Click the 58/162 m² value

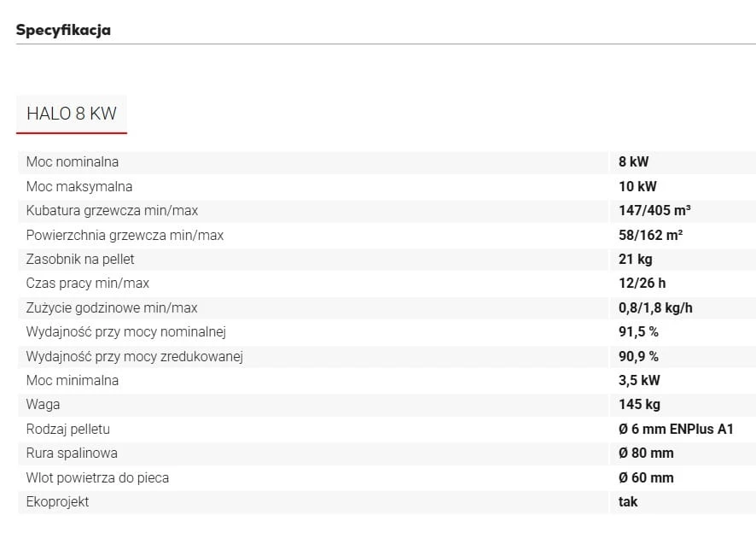point(650,235)
